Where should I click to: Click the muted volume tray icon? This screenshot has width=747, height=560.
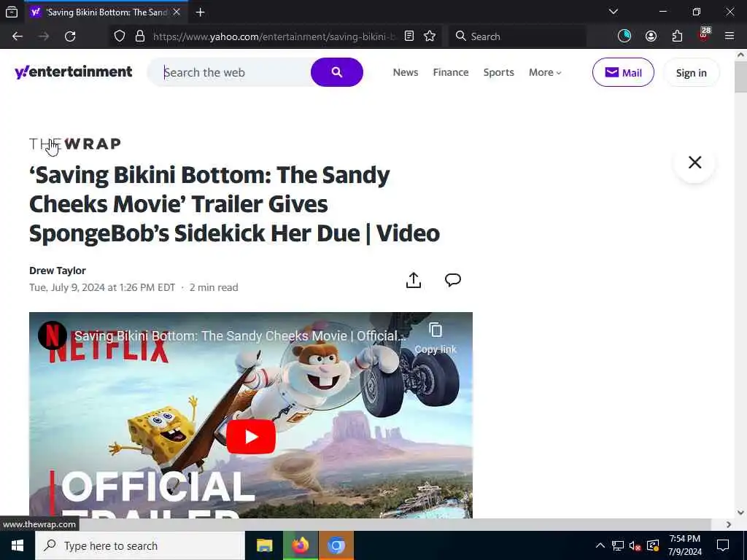pyautogui.click(x=635, y=545)
